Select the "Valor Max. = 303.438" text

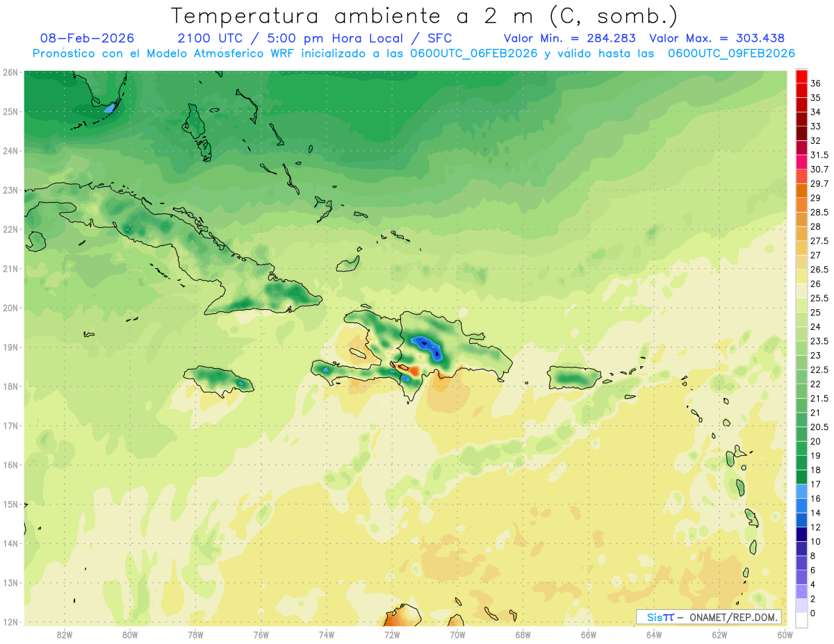pyautogui.click(x=717, y=38)
